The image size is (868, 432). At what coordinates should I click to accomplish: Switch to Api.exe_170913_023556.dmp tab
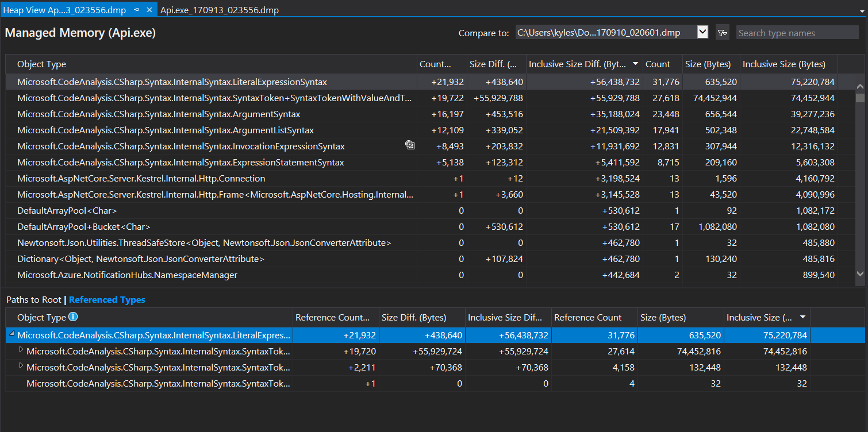pos(220,10)
